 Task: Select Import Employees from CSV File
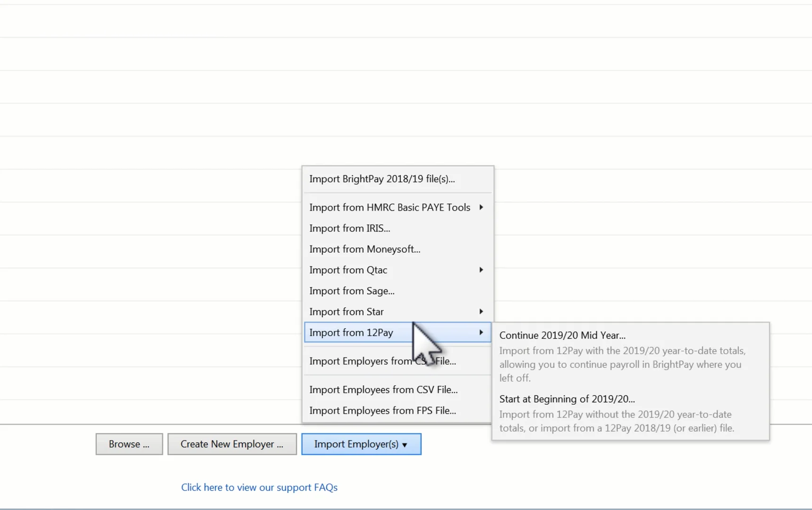(398, 390)
